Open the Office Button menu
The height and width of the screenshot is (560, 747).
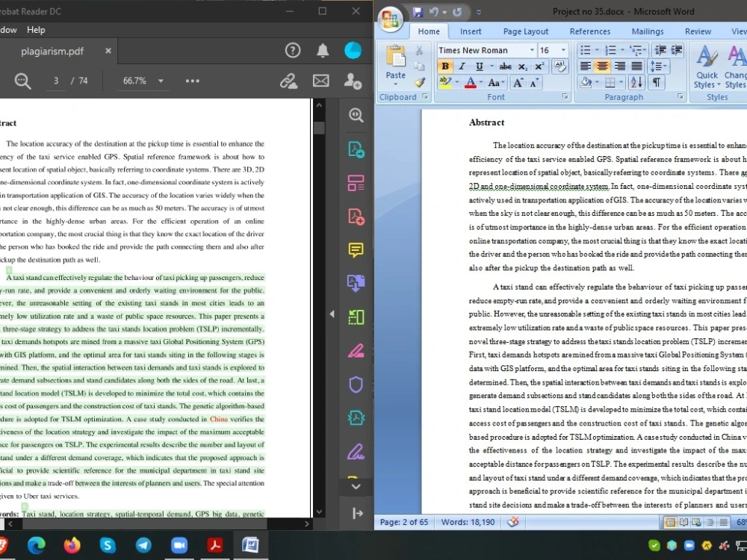click(x=390, y=19)
